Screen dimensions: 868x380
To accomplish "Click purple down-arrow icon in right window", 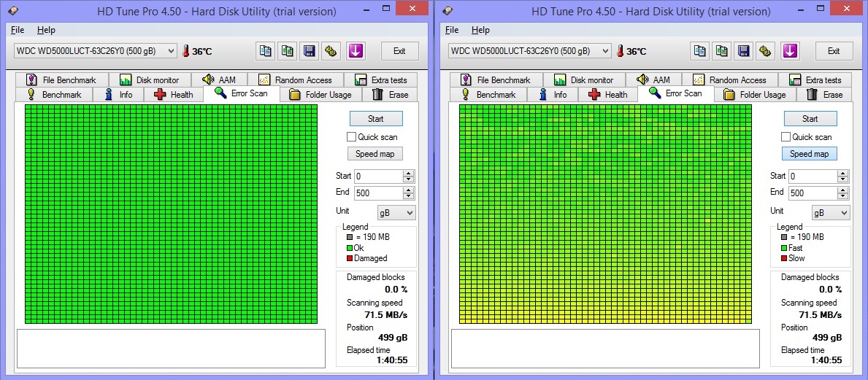I will pyautogui.click(x=790, y=51).
